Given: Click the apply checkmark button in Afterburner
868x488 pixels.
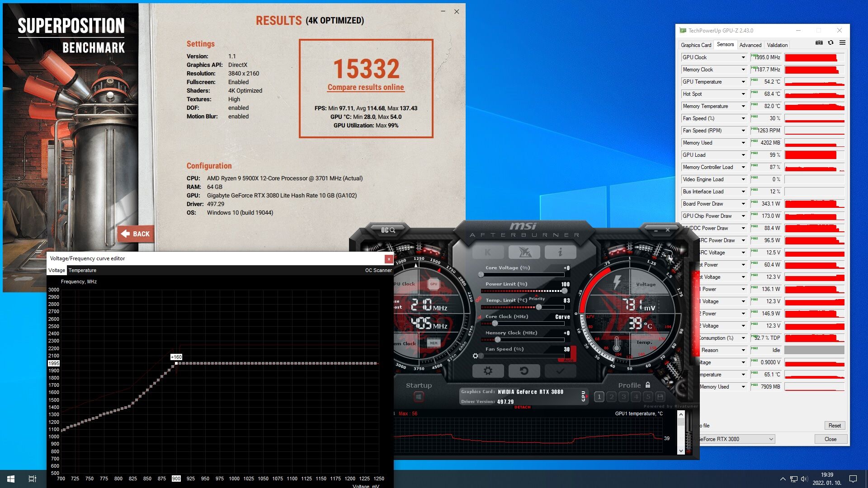Looking at the screenshot, I should (560, 371).
